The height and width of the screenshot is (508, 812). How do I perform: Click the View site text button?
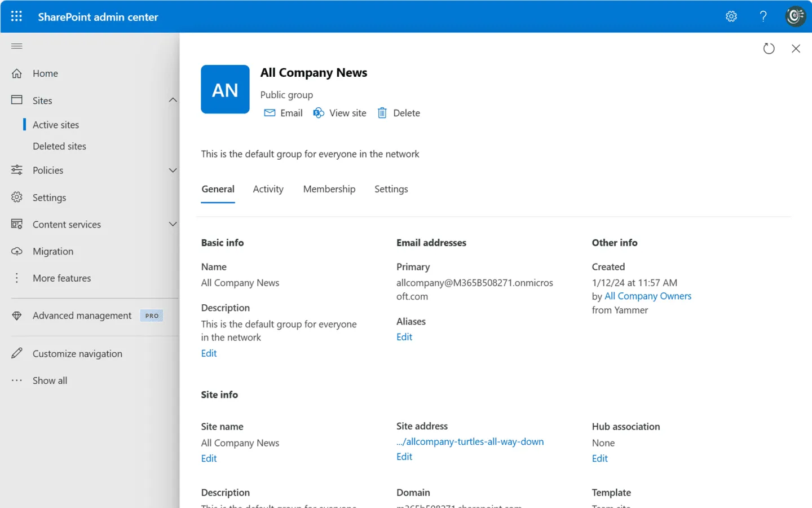348,113
